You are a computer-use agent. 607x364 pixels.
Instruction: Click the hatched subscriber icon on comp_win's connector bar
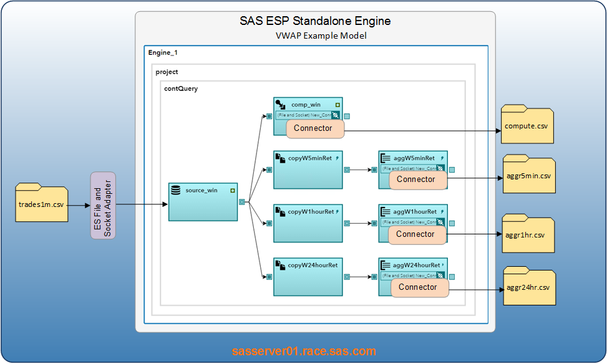pos(334,115)
